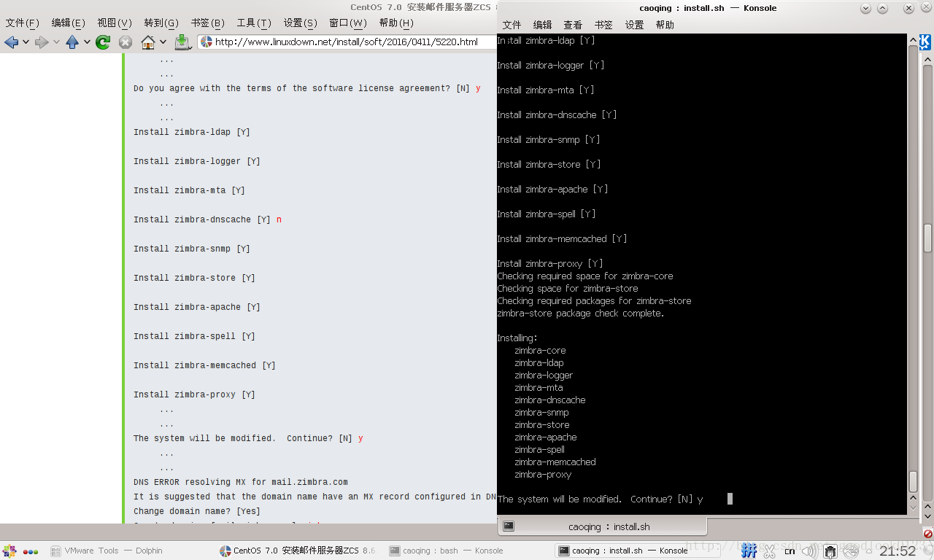
Task: Click the grey Stop loading icon
Action: [x=126, y=42]
